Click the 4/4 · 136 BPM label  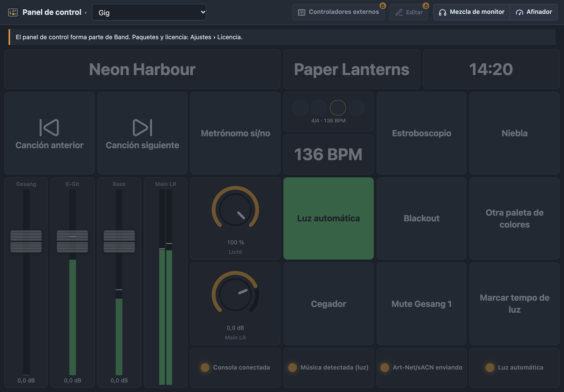(328, 120)
